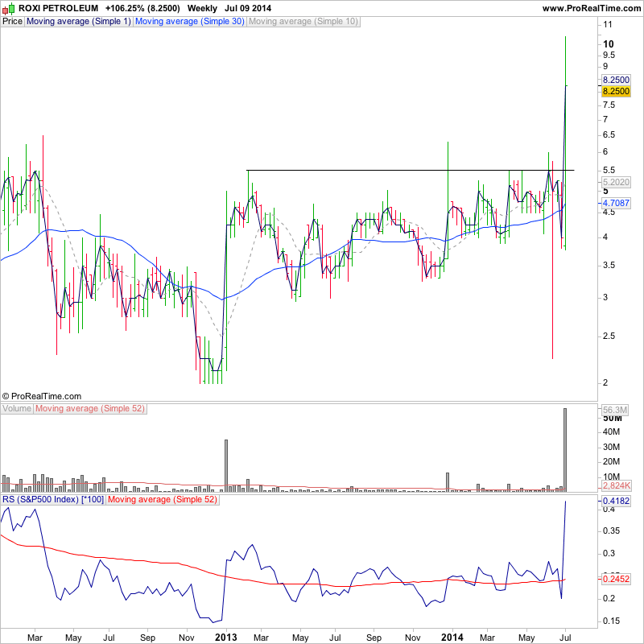Click the candlestick icon beside ROXI PETROLEUM
644x644 pixels.
click(8, 8)
